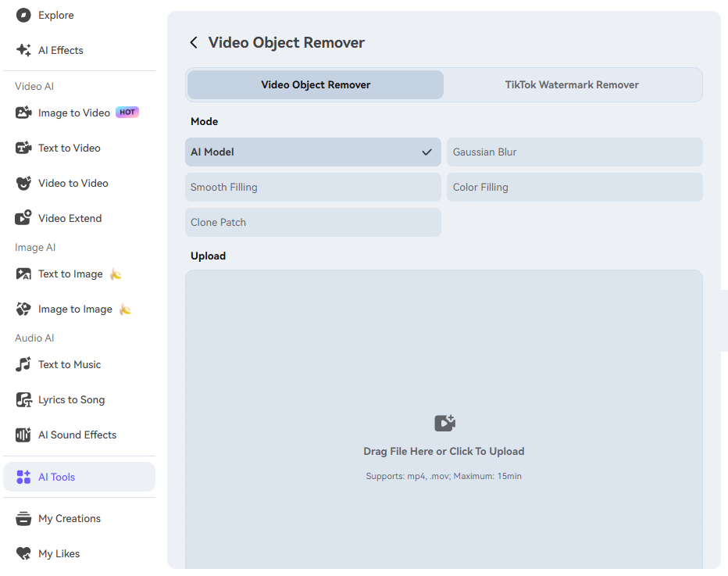Image resolution: width=728 pixels, height=576 pixels.
Task: Choose Gaussian Blur mode
Action: 574,152
